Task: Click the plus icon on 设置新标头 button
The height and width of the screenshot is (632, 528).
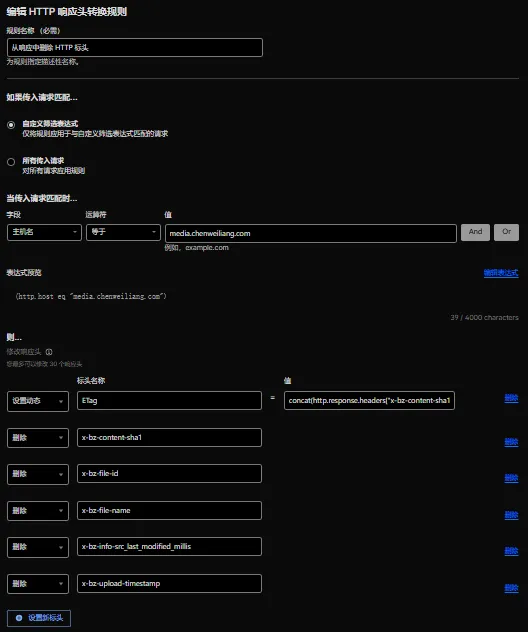Action: click(19, 617)
